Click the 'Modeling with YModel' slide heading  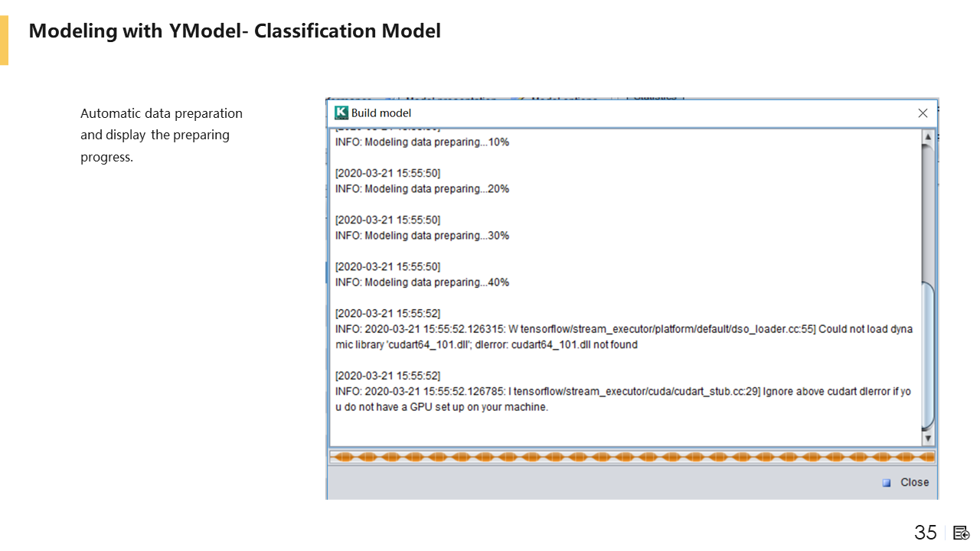(x=234, y=31)
